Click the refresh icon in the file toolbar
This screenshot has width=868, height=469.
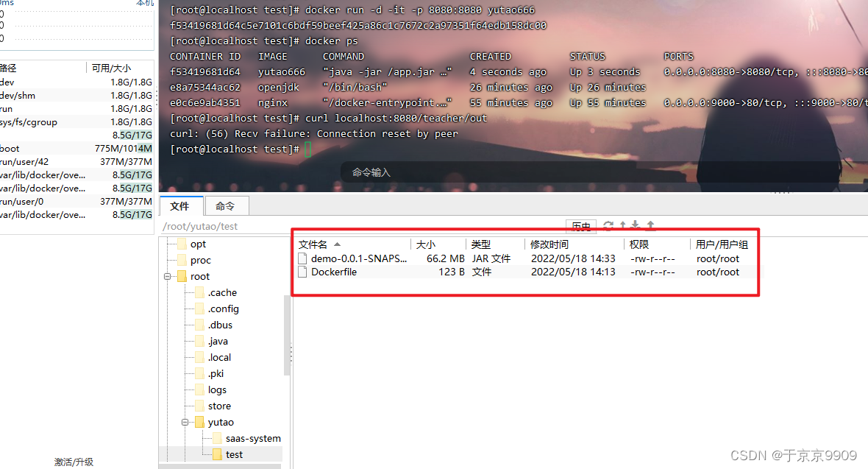608,225
